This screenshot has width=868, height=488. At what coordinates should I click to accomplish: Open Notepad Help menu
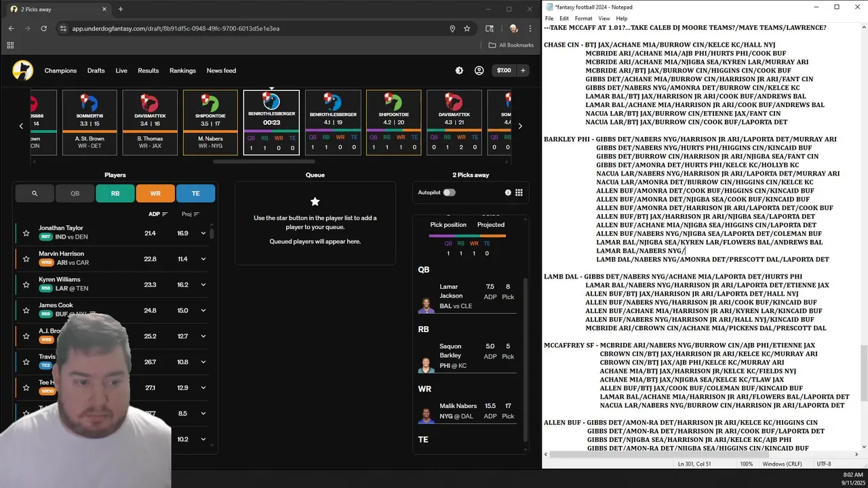click(x=622, y=18)
